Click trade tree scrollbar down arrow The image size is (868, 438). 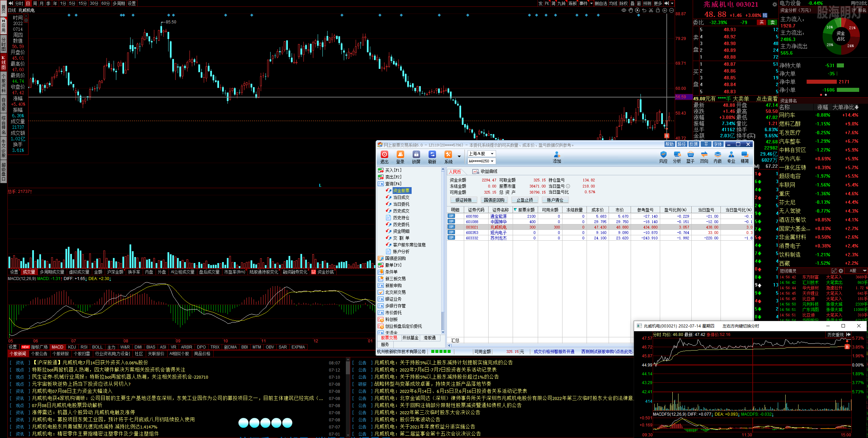pos(443,332)
